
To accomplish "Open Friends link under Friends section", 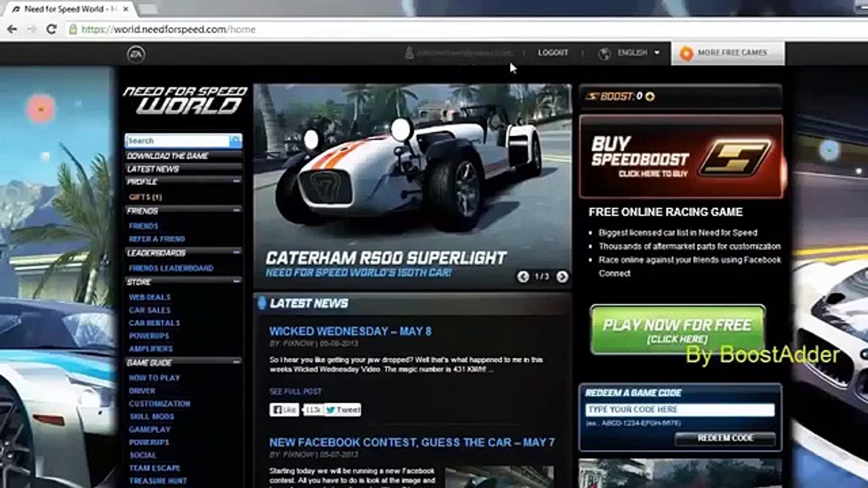I will tap(143, 226).
